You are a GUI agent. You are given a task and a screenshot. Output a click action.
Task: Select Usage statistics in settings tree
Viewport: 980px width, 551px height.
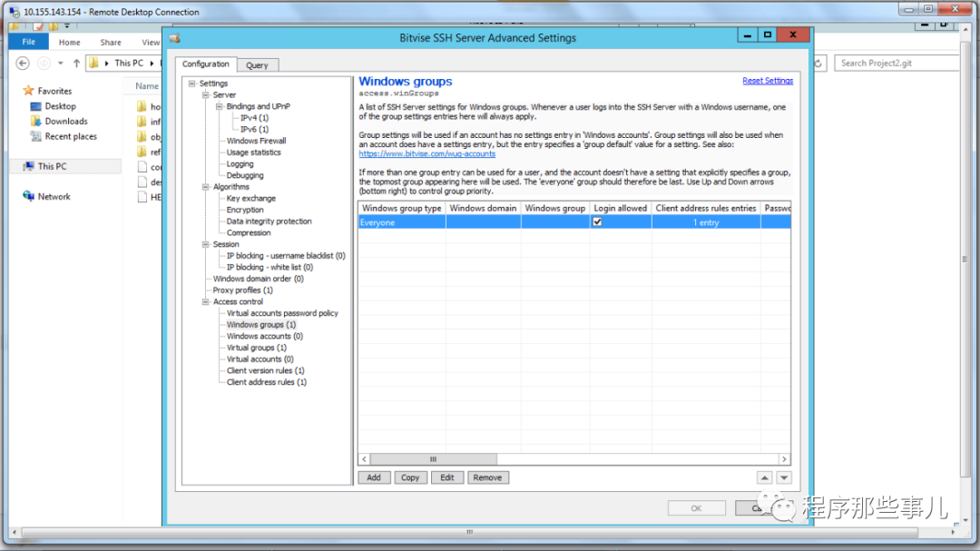point(254,153)
